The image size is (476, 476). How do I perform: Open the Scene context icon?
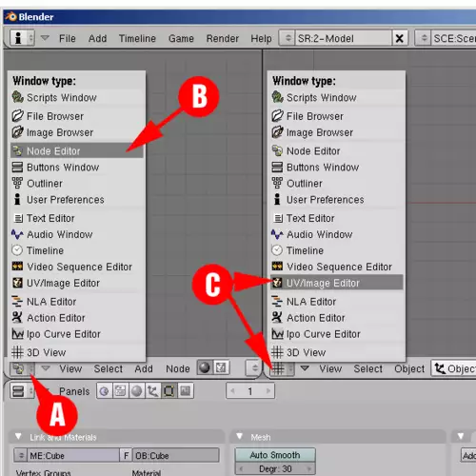coord(186,391)
